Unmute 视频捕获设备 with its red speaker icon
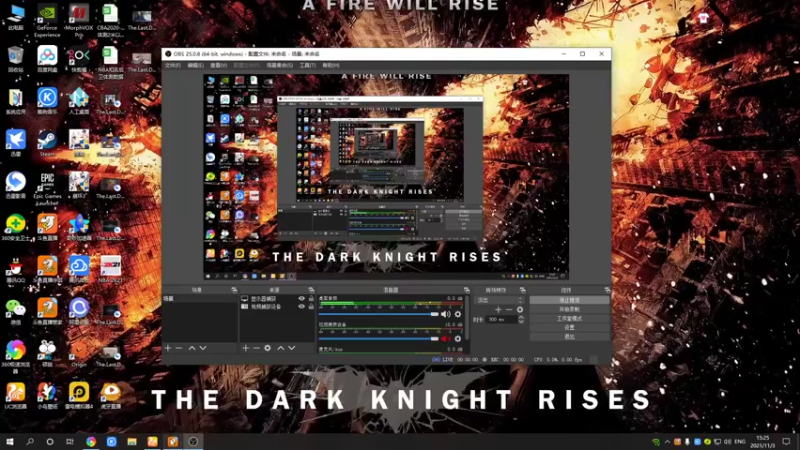Screen dimensions: 800x450 [445, 339]
